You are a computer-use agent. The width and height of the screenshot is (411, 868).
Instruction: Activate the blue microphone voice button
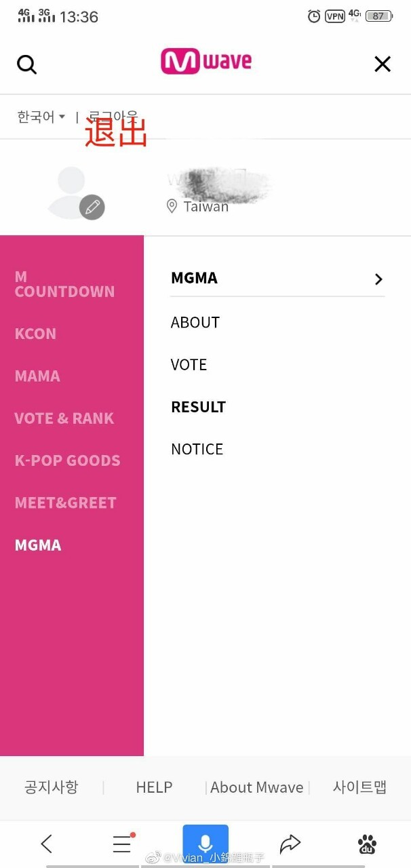pos(206,843)
